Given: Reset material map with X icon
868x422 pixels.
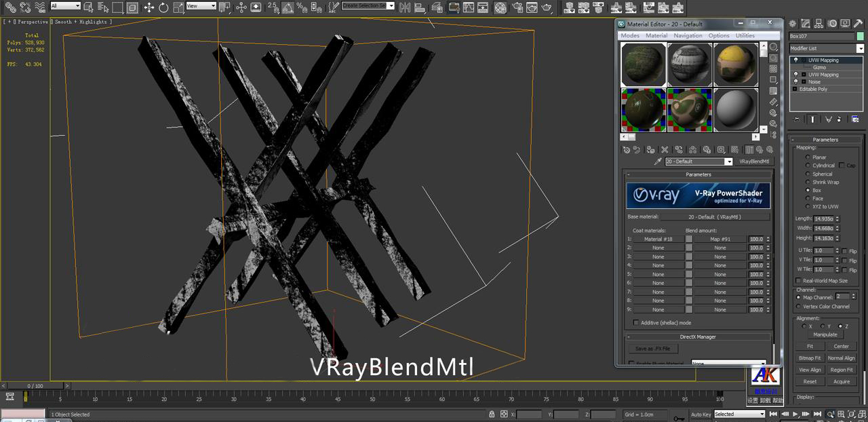Looking at the screenshot, I should click(x=665, y=149).
